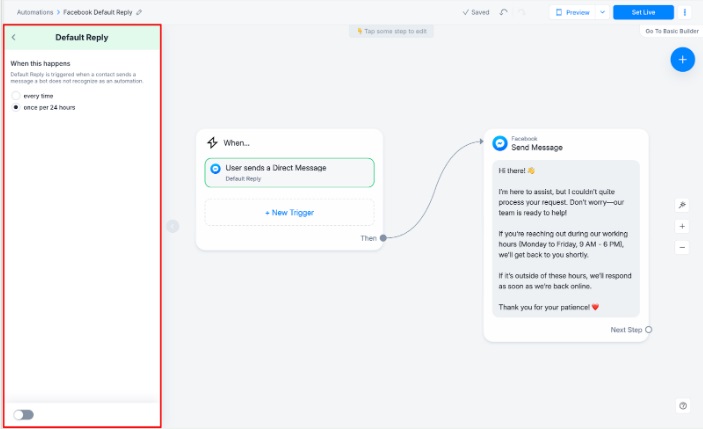Select the "once per 24 hours" option
This screenshot has width=703, height=429.
16,106
